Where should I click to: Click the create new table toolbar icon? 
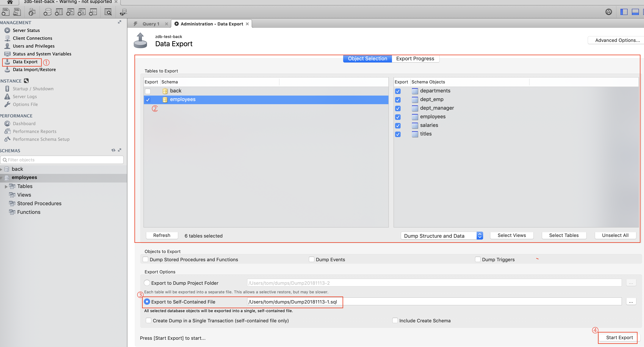point(59,12)
